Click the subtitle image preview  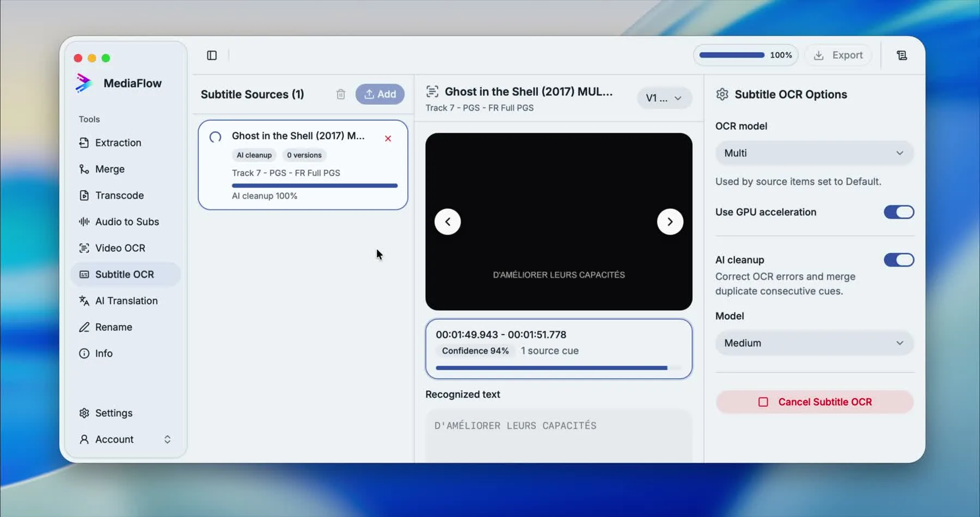[x=559, y=222]
